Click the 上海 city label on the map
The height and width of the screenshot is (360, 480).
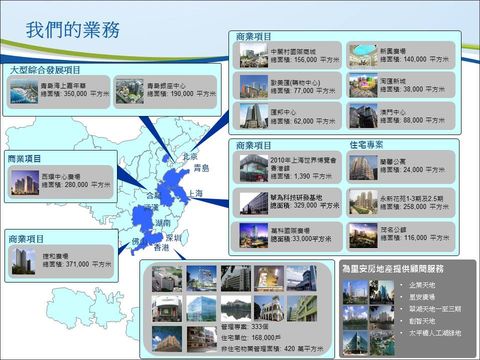(x=195, y=193)
